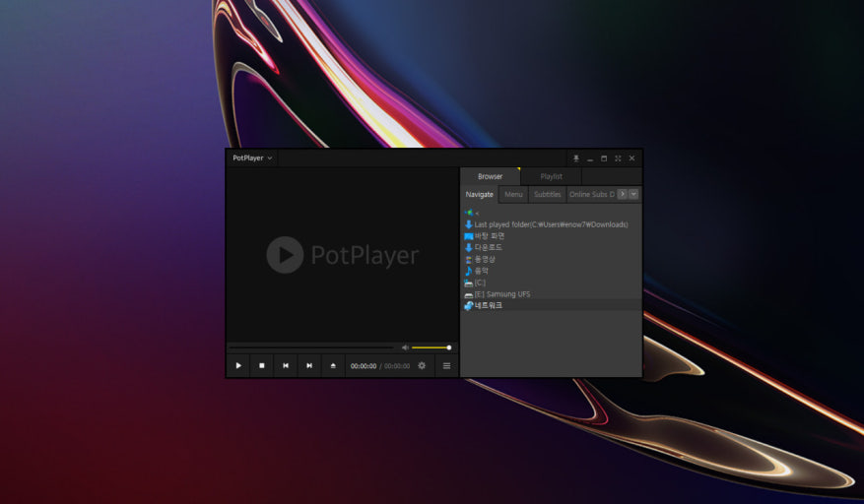Viewport: 864px width, 504px height.
Task: Select the Menu sub-tab
Action: 513,195
